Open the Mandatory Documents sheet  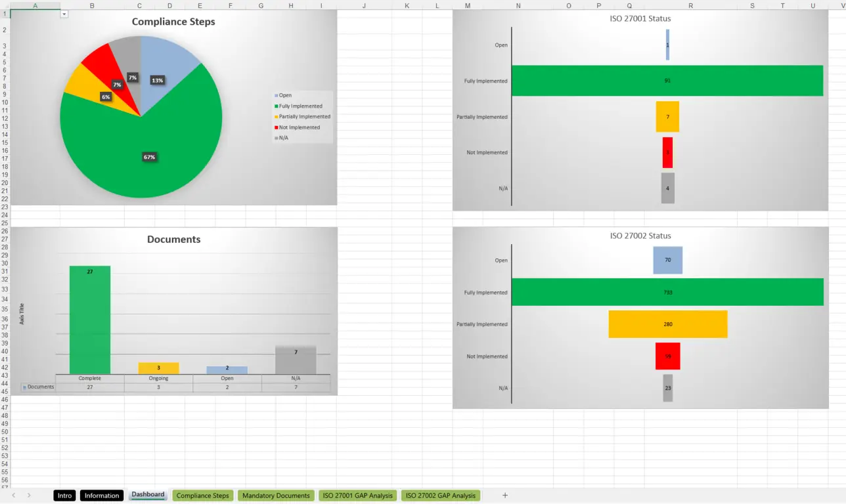[x=276, y=495]
